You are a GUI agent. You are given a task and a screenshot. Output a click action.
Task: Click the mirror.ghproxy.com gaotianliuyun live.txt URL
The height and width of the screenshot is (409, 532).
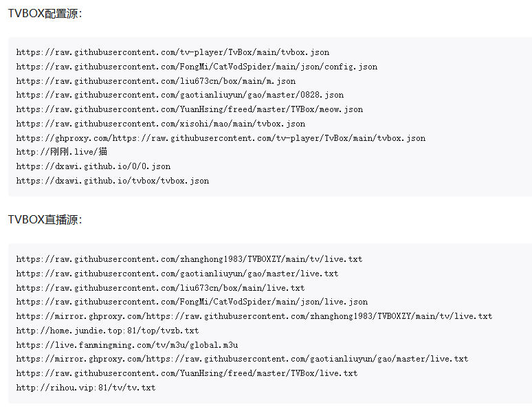tap(242, 359)
